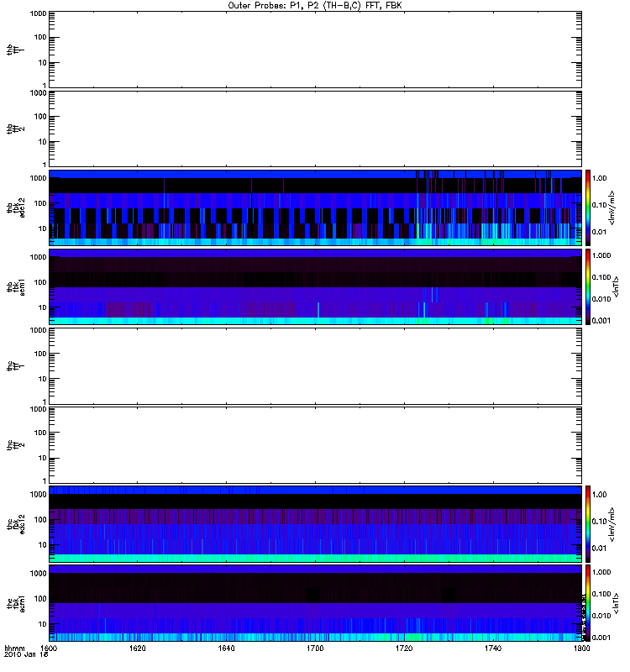Viewport: 630px width, 672px height.
Task: Click the "thc fbk edc12" axis label
Action: click(15, 523)
